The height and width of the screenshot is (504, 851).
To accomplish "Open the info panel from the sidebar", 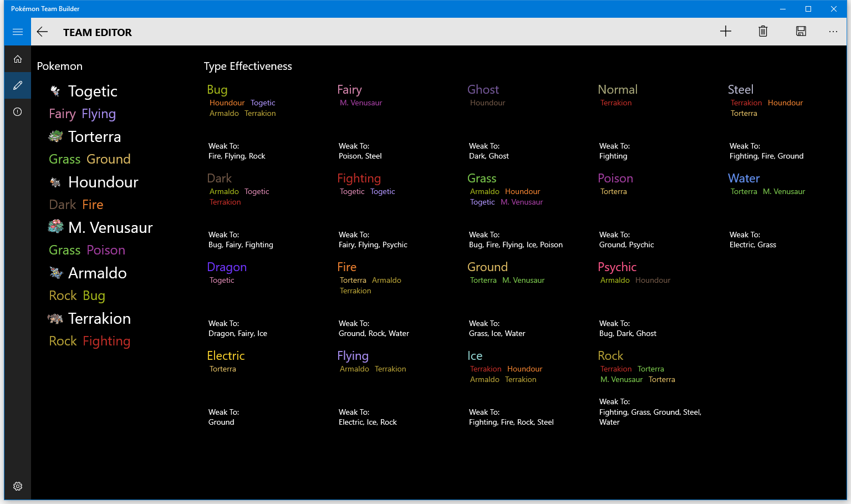I will (17, 111).
